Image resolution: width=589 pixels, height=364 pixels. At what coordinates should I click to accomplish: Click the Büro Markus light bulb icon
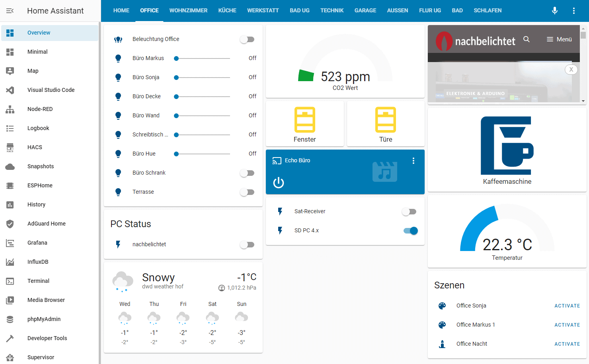[x=118, y=58]
